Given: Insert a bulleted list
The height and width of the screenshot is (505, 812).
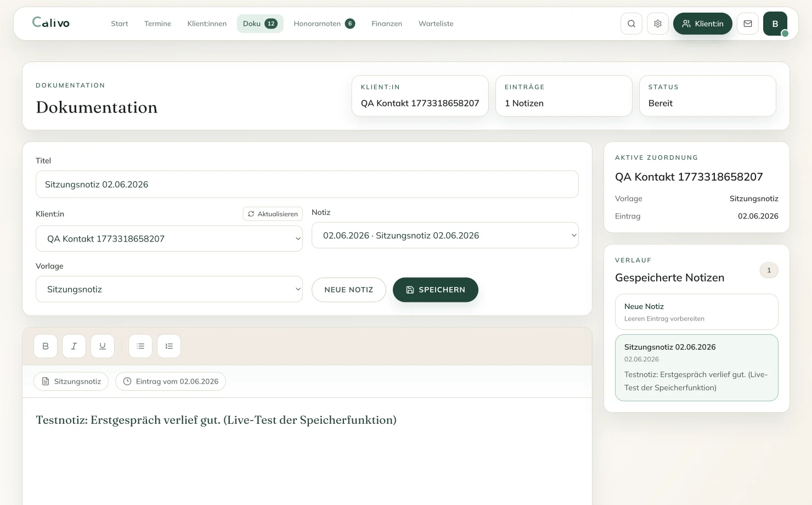Looking at the screenshot, I should pyautogui.click(x=140, y=346).
